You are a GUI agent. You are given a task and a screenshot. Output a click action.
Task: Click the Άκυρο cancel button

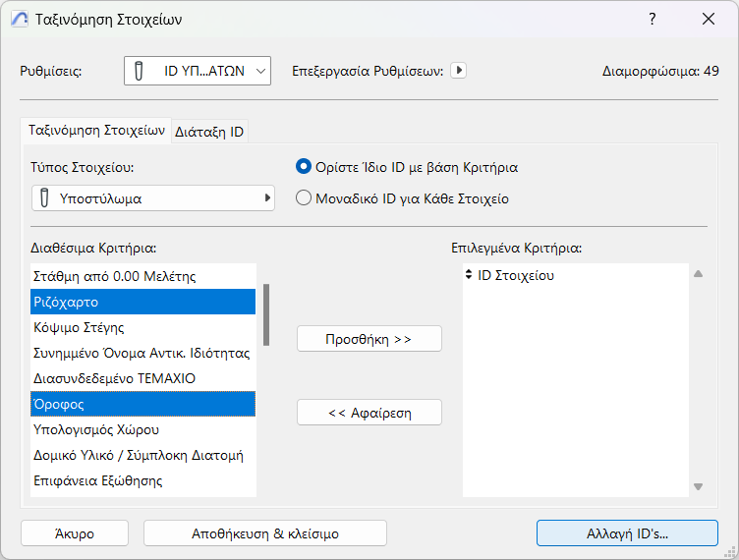(75, 532)
